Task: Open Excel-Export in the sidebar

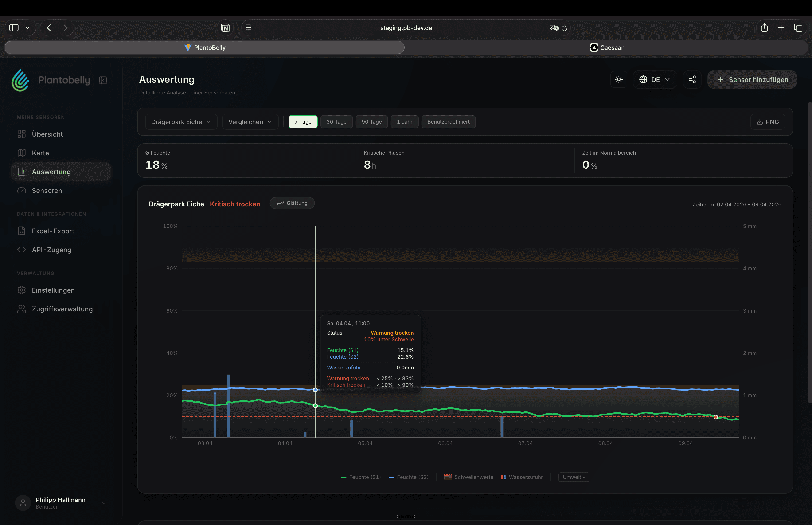Action: pyautogui.click(x=53, y=231)
